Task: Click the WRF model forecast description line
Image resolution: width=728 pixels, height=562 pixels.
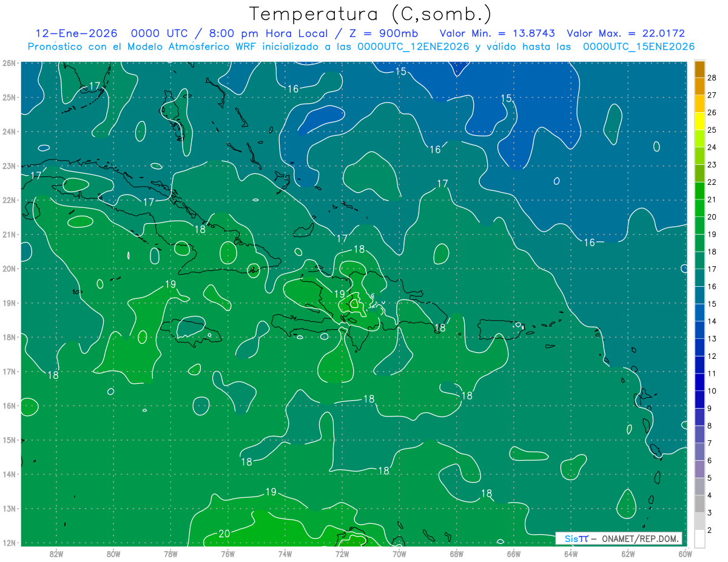Action: [361, 47]
